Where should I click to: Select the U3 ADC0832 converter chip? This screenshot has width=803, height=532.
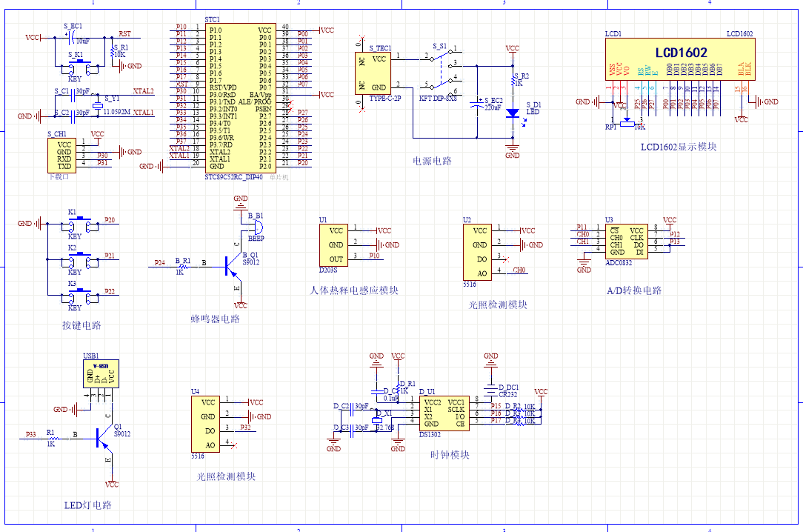coord(627,242)
